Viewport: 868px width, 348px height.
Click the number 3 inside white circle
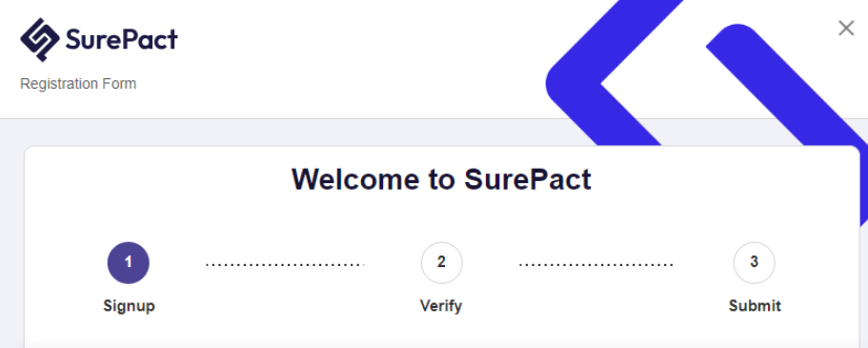click(754, 262)
